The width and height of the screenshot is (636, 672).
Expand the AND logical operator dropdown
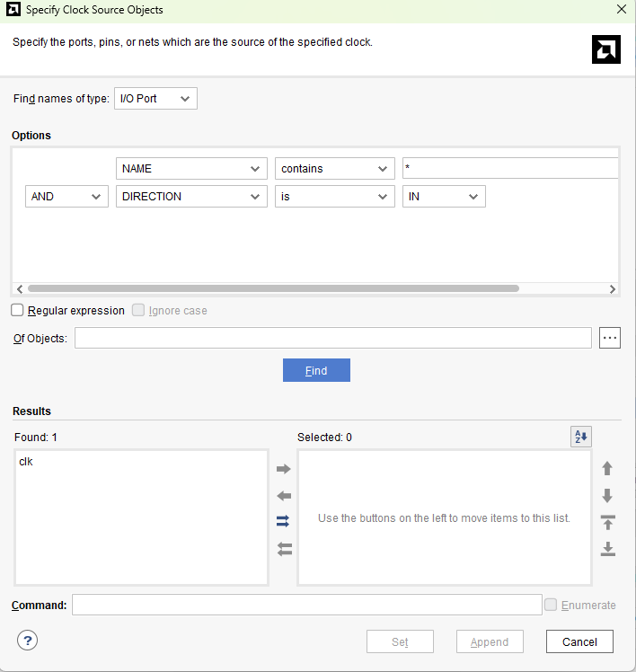pos(67,197)
